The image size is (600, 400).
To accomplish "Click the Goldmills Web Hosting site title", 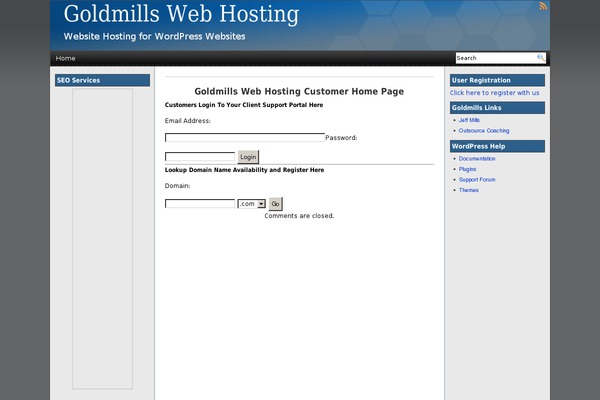I will click(181, 14).
